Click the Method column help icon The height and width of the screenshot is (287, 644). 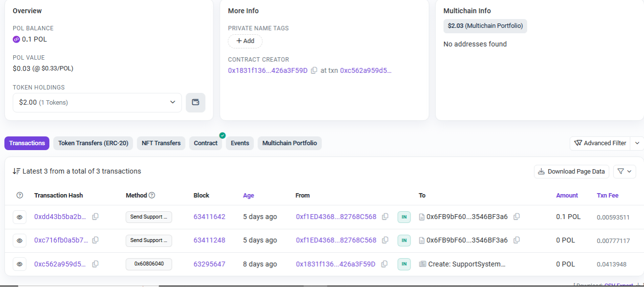click(152, 196)
